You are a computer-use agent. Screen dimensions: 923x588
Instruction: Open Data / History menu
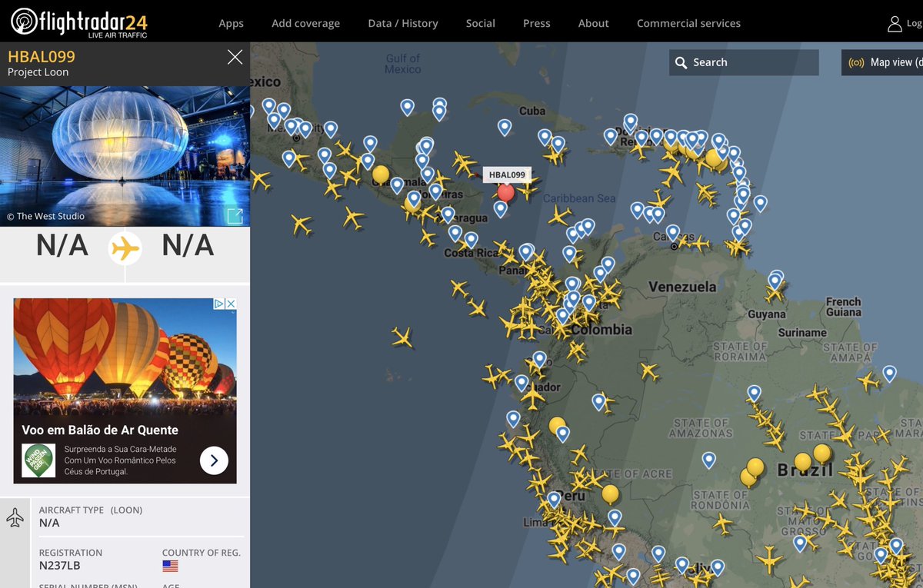(403, 23)
